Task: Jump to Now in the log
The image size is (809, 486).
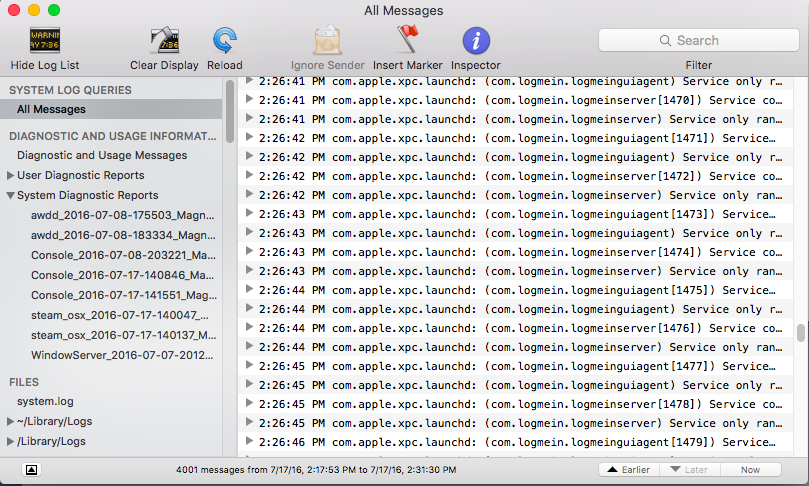Action: [x=750, y=469]
